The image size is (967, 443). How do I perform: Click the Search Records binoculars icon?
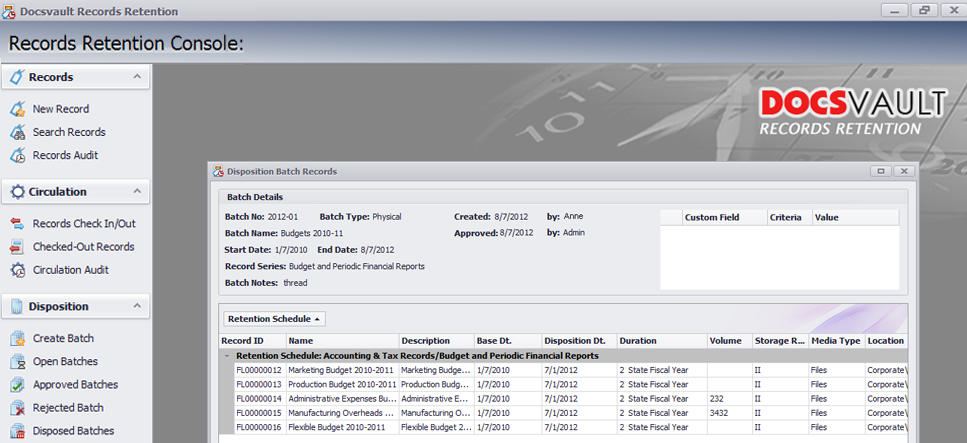click(18, 132)
